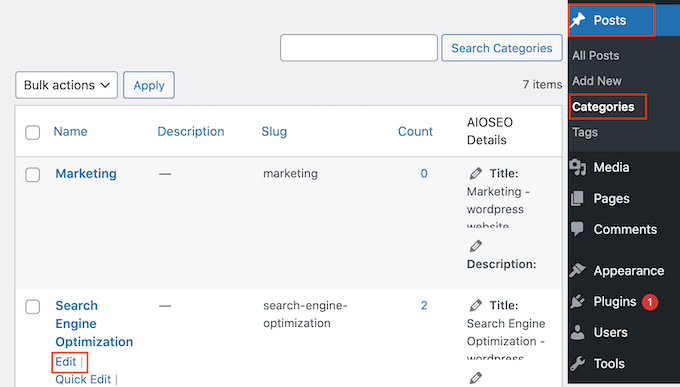The height and width of the screenshot is (387, 680).
Task: Click the Posts pushpin icon
Action: click(578, 20)
